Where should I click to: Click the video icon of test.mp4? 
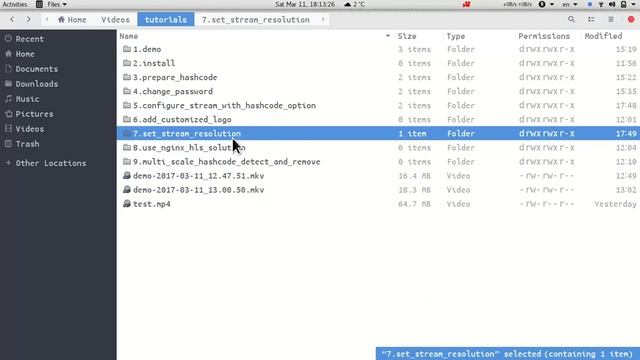[x=127, y=204]
